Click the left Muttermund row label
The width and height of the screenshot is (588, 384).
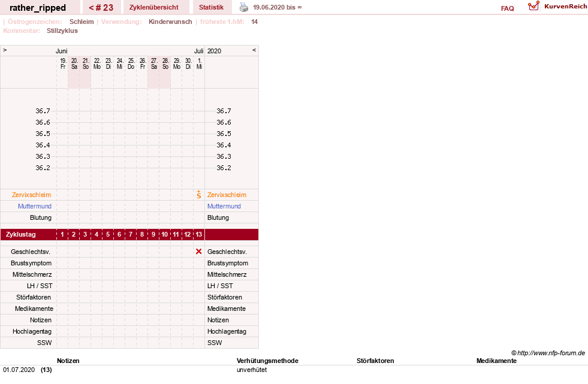[x=35, y=206]
